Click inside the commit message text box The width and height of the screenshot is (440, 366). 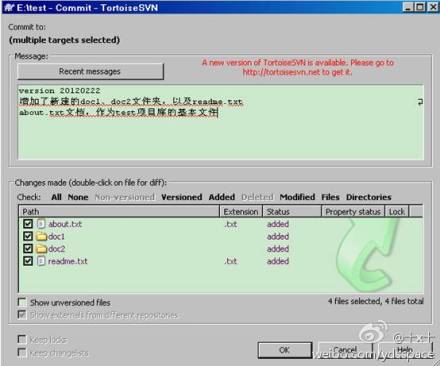[x=221, y=122]
